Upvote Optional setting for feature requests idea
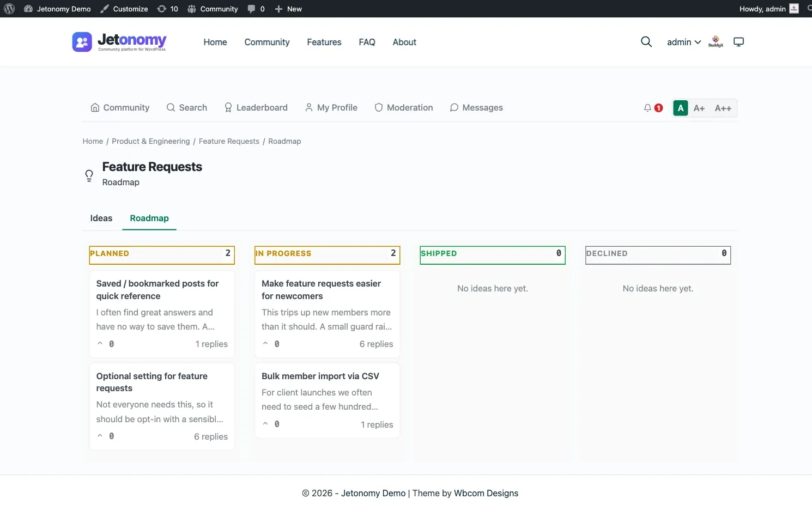The image size is (812, 511). 100,436
